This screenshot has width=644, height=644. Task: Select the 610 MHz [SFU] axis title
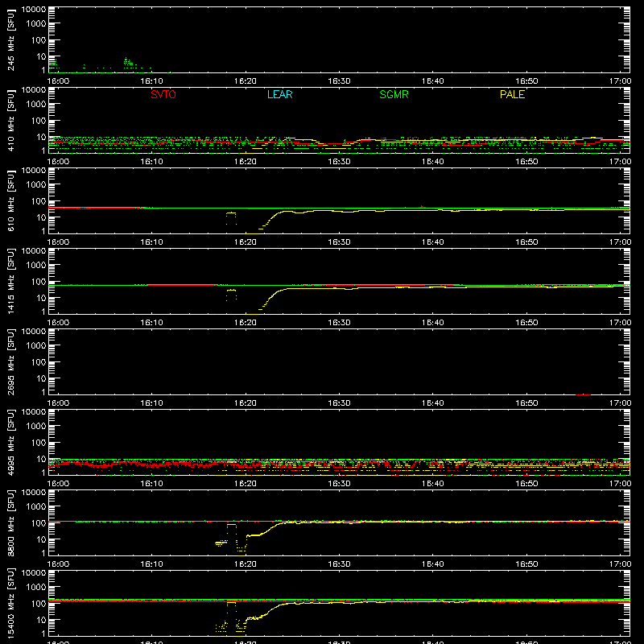click(x=10, y=200)
